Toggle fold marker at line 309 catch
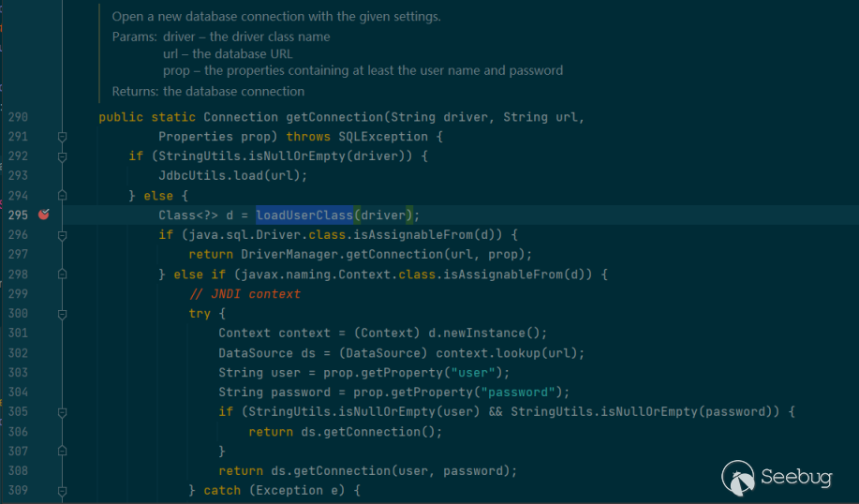Screen dimensions: 859x504 click(63, 490)
